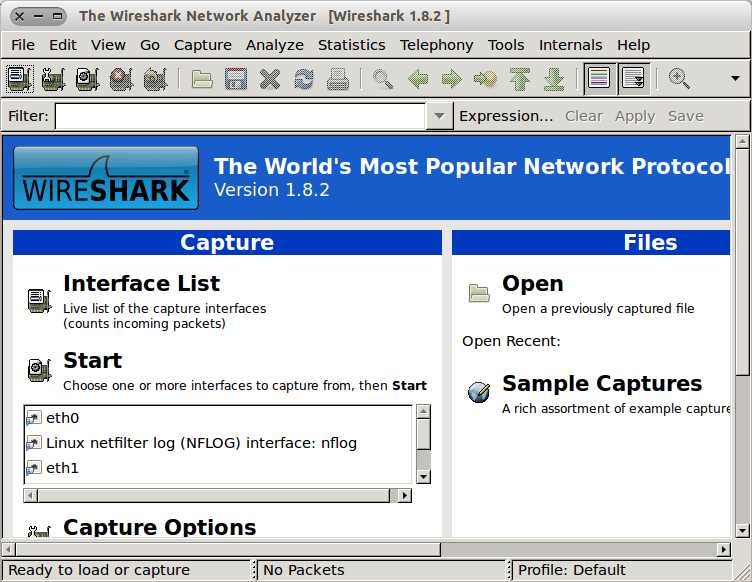Find a packet magnifier icon
Image resolution: width=752 pixels, height=582 pixels.
[x=383, y=79]
